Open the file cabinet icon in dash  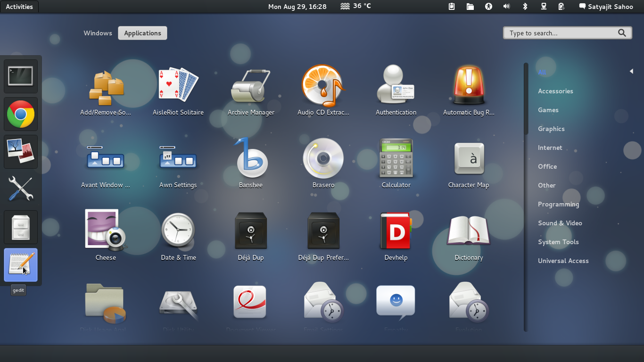click(21, 227)
